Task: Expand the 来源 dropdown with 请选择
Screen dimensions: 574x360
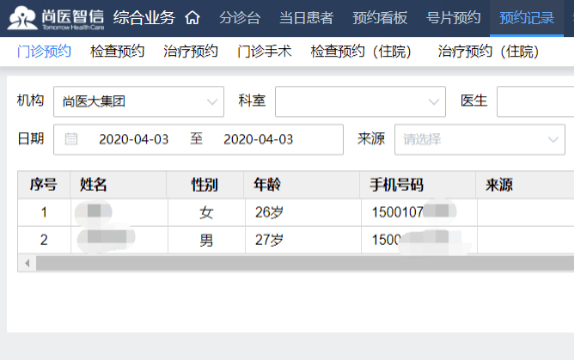Action: (x=480, y=139)
